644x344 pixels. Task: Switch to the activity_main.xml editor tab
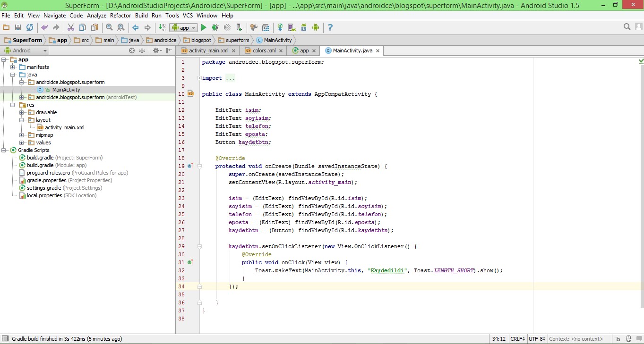coord(208,50)
